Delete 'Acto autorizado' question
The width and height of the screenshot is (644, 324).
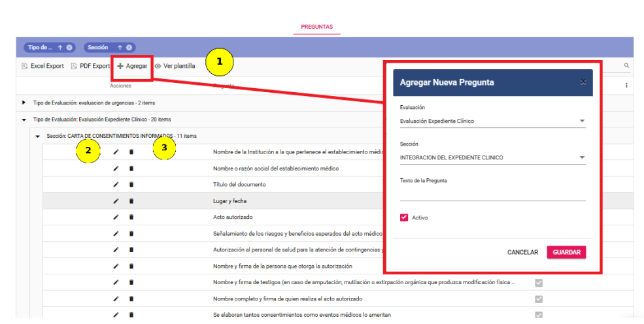131,217
